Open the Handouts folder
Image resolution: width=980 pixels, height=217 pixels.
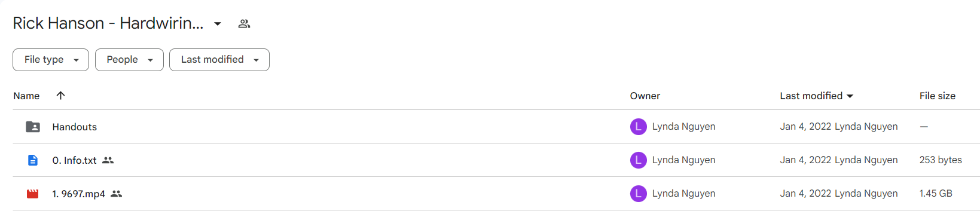(74, 127)
